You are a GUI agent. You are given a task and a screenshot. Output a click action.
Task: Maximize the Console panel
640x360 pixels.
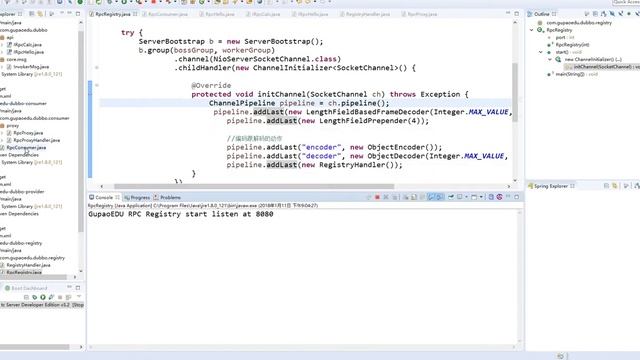(x=517, y=197)
